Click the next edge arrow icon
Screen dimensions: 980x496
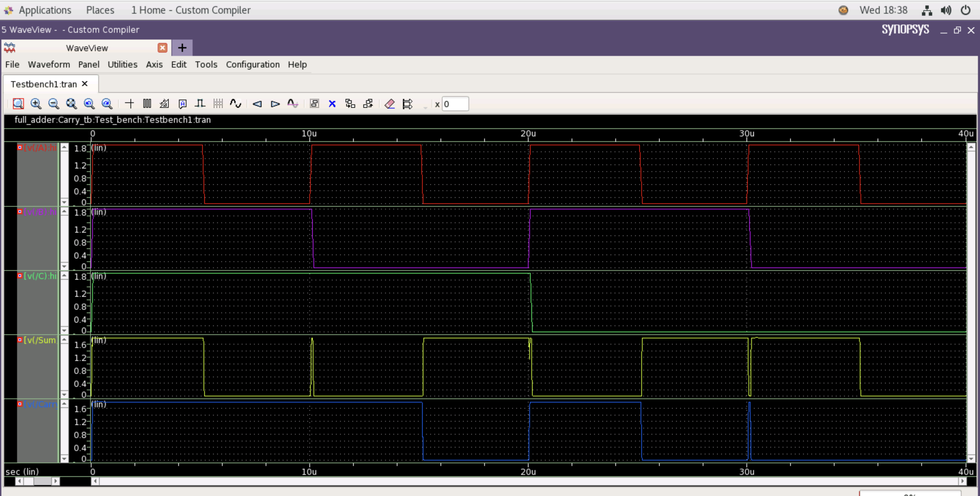point(275,103)
